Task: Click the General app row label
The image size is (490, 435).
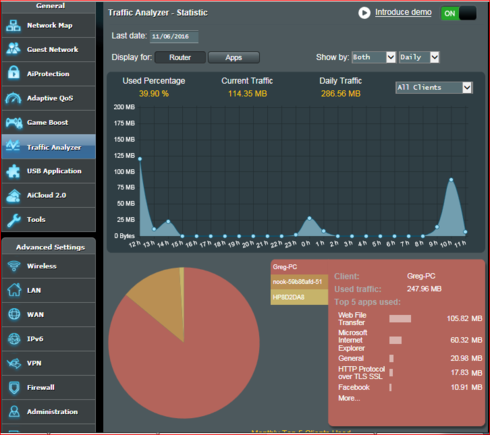Action: click(351, 358)
